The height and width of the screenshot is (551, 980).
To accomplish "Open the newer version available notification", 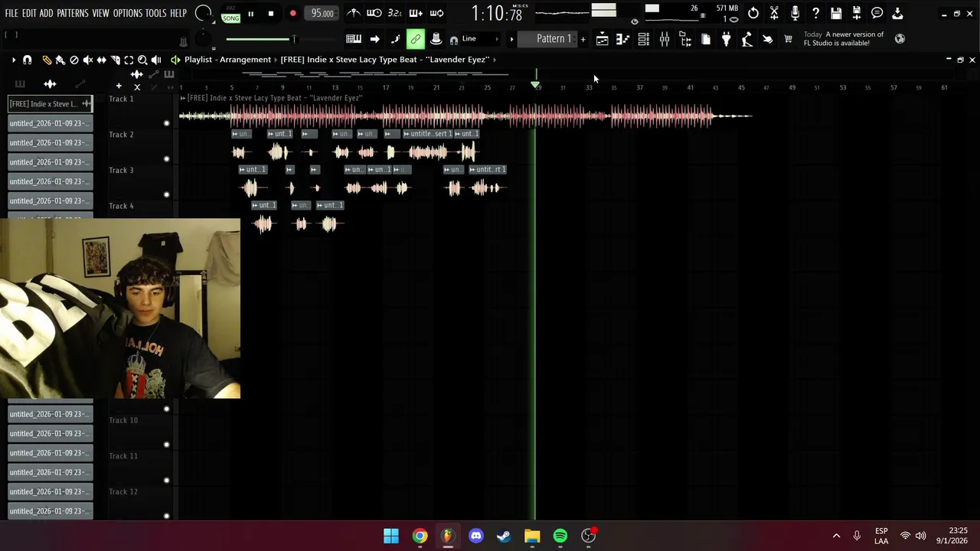I will click(843, 38).
